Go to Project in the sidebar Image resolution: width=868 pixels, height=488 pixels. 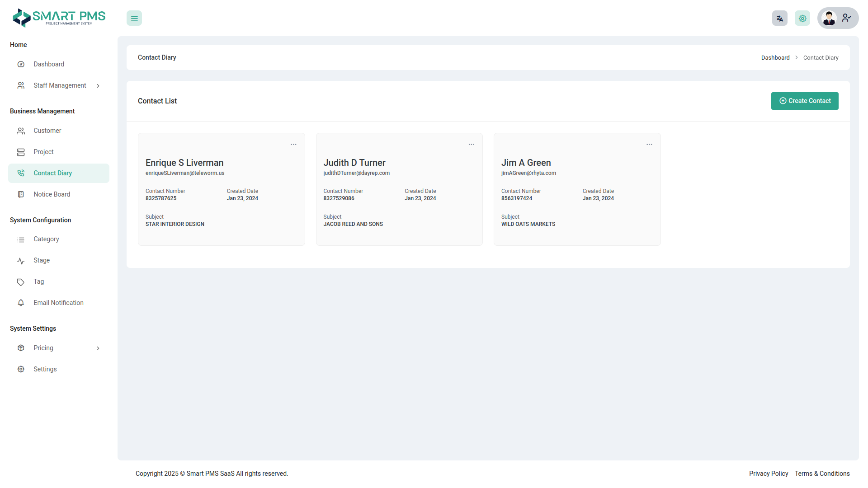pos(43,152)
